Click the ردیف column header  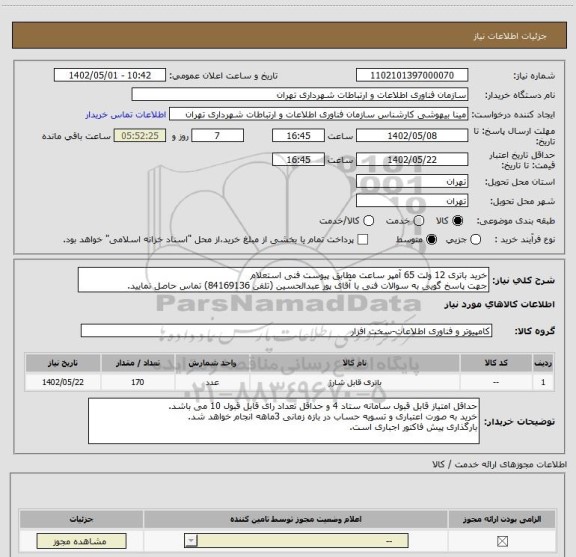(x=543, y=363)
